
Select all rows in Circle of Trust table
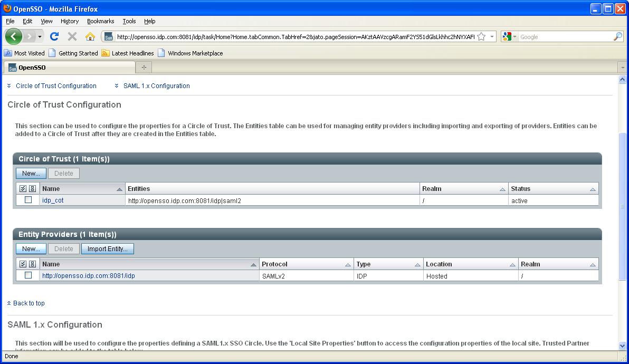click(x=23, y=188)
